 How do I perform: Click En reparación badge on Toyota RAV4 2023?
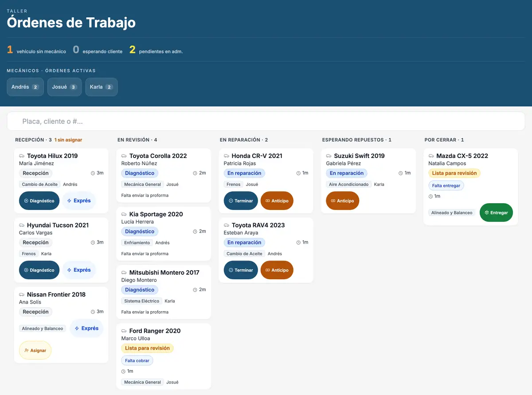[x=244, y=242]
